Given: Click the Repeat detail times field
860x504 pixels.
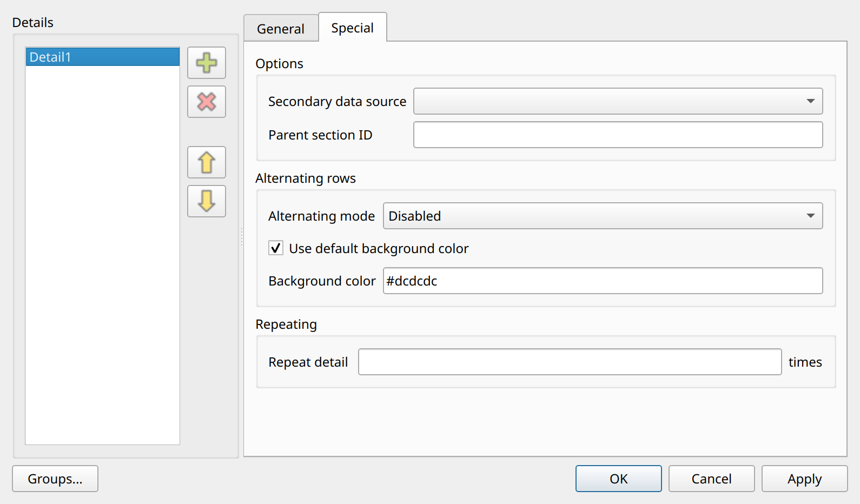Looking at the screenshot, I should click(570, 362).
